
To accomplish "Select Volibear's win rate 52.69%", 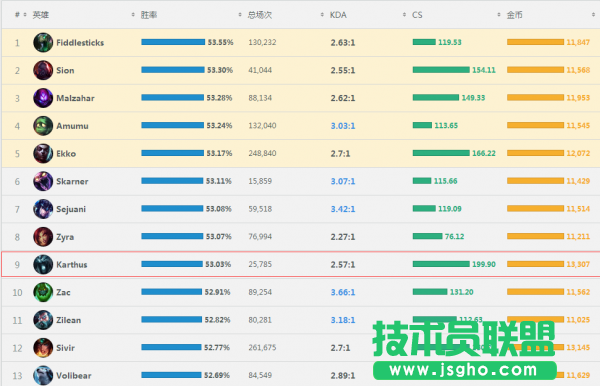I will coord(217,375).
